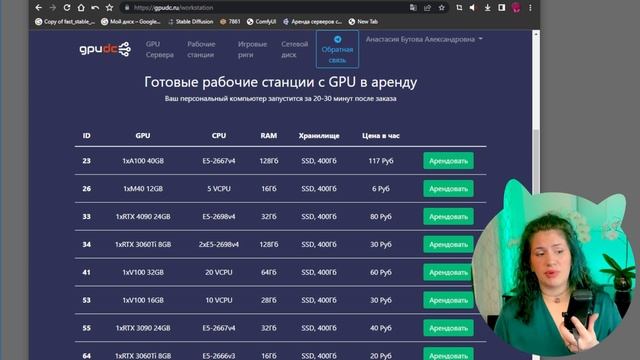Click the '20 VCPU' cell
The width and height of the screenshot is (640, 360).
tap(219, 272)
